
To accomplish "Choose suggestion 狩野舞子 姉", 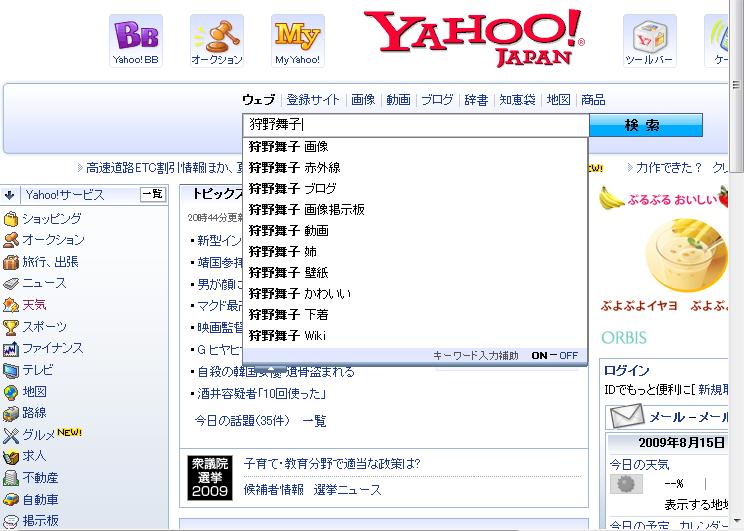I will 415,252.
